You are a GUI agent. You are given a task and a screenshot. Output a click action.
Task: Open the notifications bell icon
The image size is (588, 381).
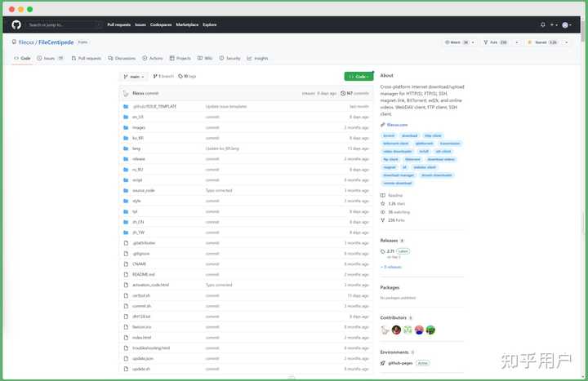542,24
